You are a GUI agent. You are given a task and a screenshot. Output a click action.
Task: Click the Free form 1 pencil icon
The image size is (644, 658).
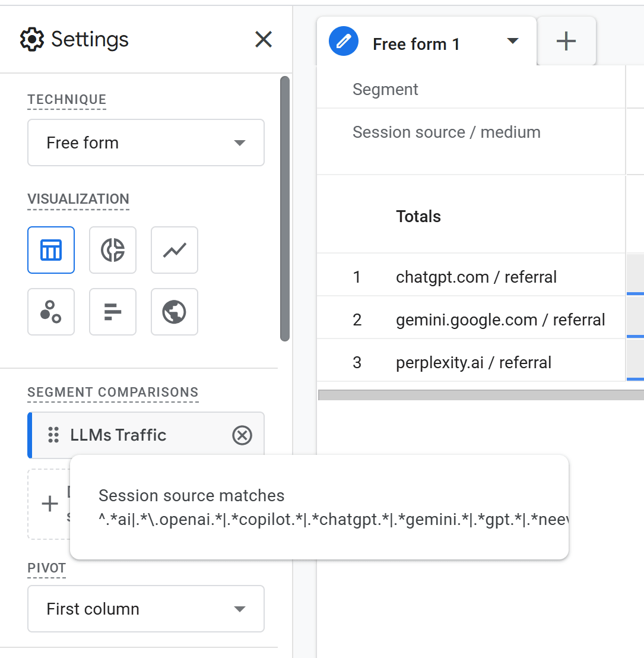click(x=344, y=41)
